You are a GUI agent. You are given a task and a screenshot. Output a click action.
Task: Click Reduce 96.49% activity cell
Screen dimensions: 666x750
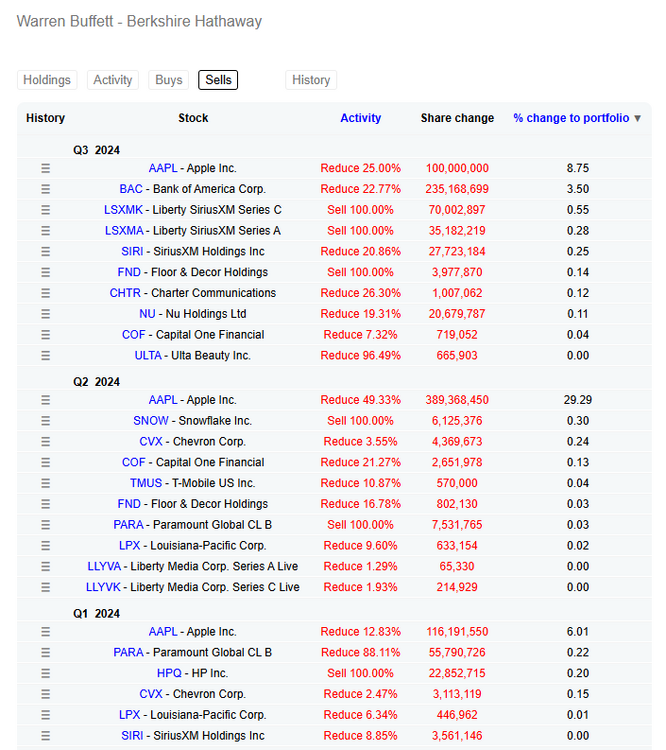pos(360,355)
